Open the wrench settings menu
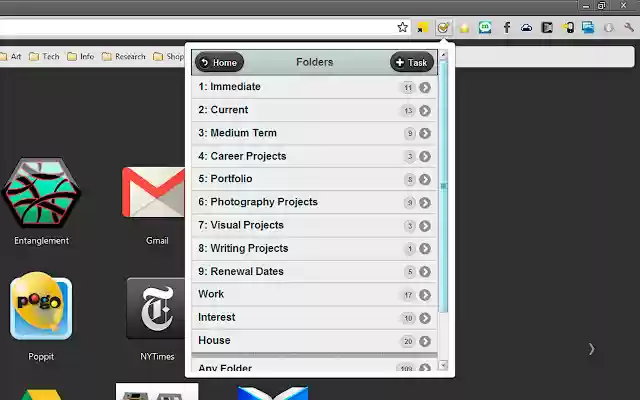Screen dimensions: 640x400 point(629,27)
